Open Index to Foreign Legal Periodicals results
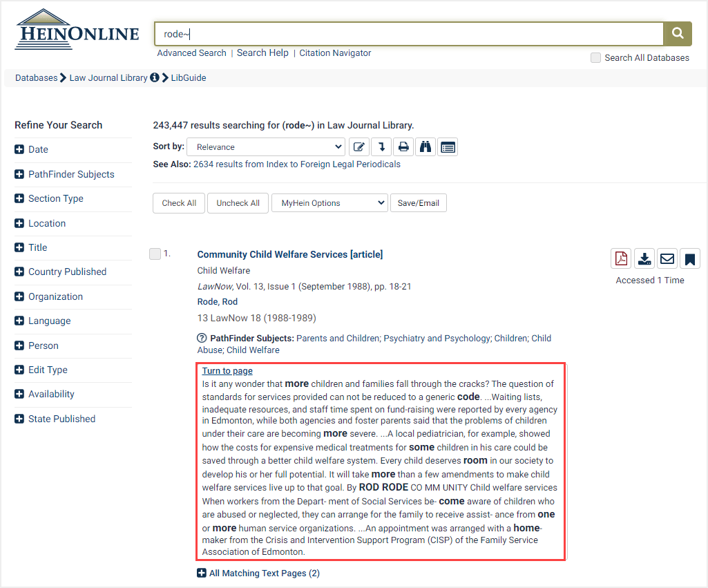The width and height of the screenshot is (708, 588). pos(296,164)
